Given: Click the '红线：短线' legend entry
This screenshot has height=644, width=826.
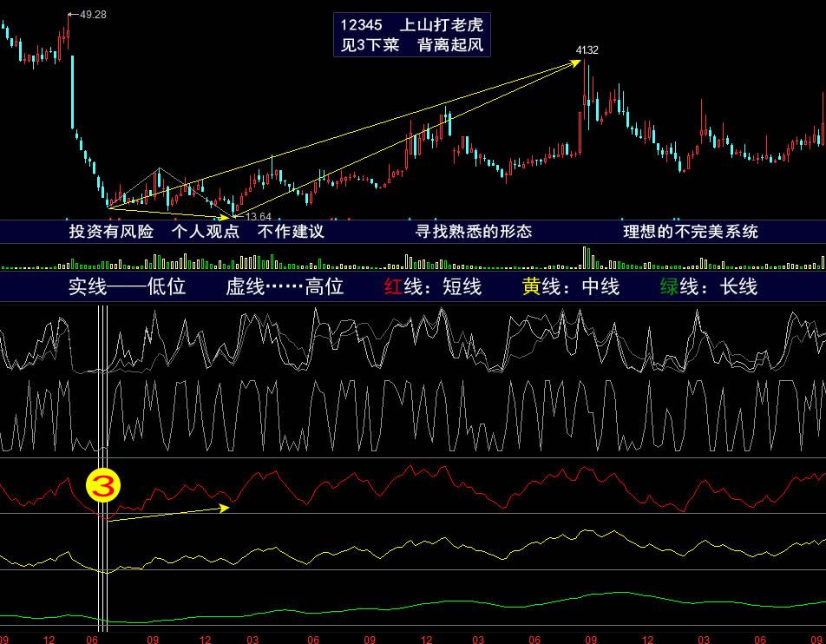Looking at the screenshot, I should pyautogui.click(x=432, y=286).
